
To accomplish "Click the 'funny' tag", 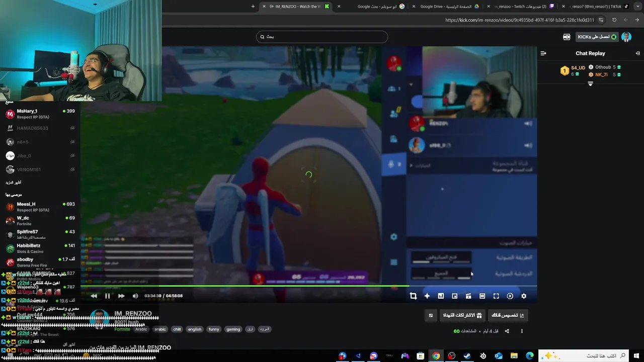I will point(214,329).
